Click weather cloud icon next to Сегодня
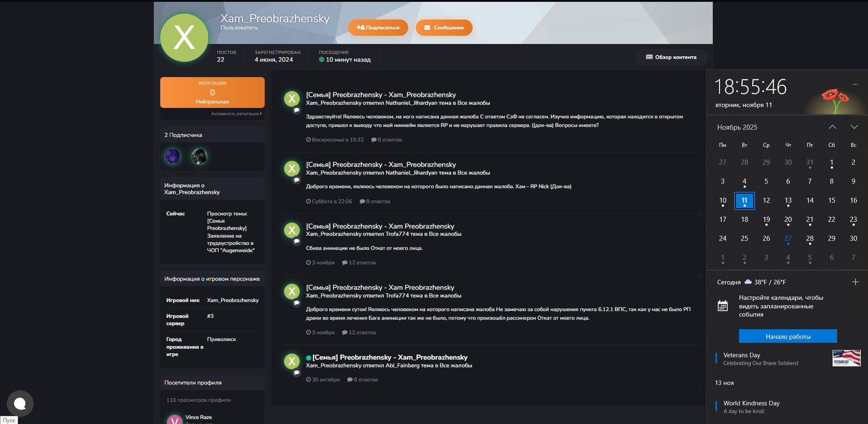This screenshot has width=868, height=424. (748, 282)
